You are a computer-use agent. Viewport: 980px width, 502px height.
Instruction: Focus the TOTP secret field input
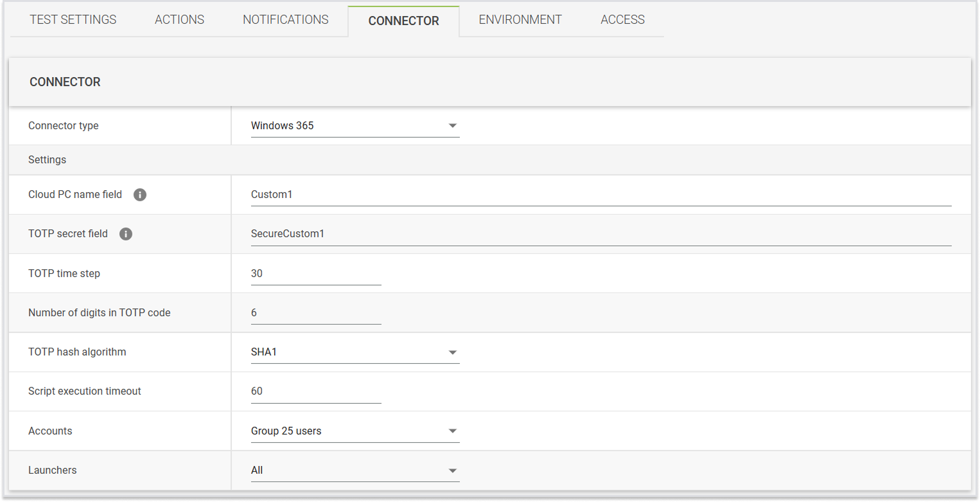tap(600, 234)
